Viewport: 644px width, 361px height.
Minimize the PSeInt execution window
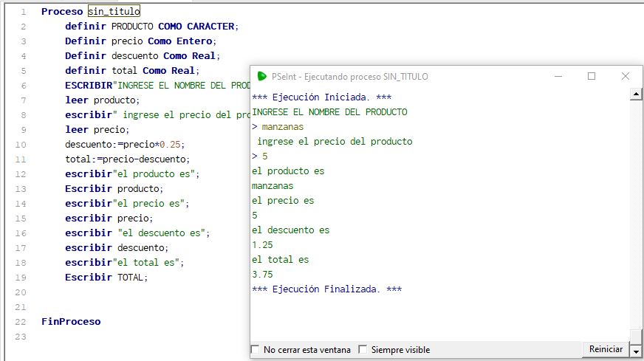558,76
